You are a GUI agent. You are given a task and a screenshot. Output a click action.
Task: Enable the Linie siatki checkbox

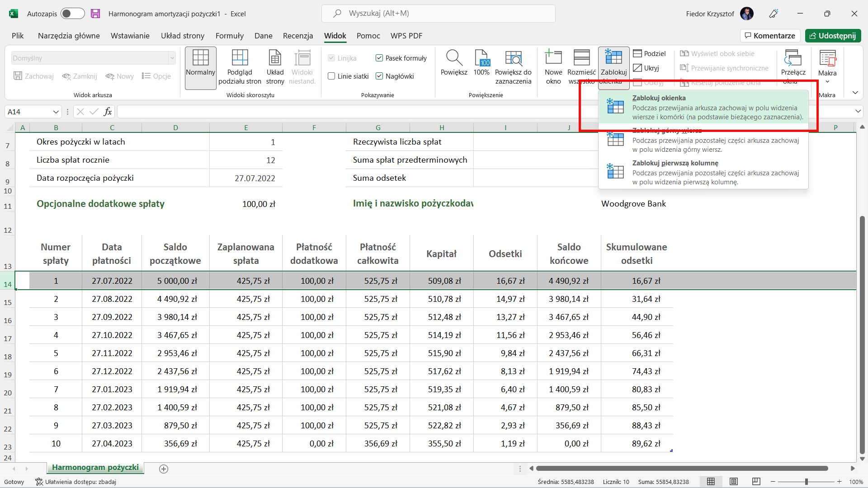coord(331,76)
